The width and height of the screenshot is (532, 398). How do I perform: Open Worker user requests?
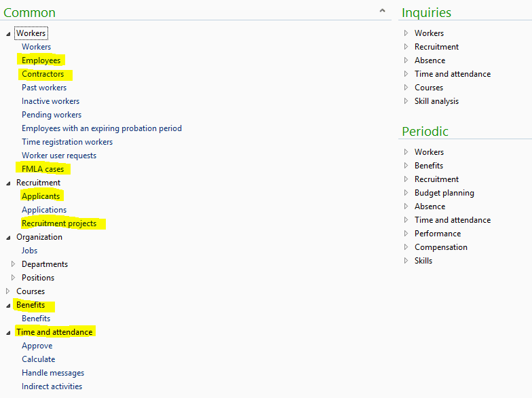tap(59, 156)
